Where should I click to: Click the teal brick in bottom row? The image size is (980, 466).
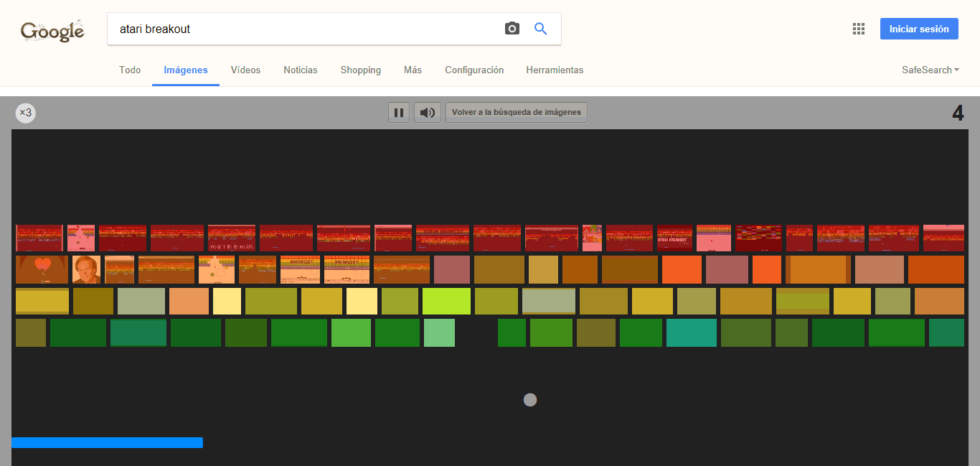pyautogui.click(x=692, y=333)
